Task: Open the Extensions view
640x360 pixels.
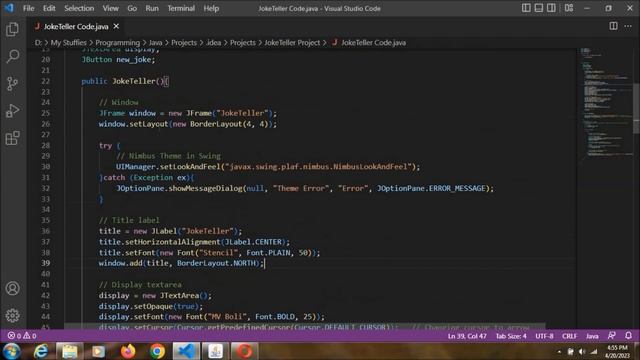Action: point(13,138)
